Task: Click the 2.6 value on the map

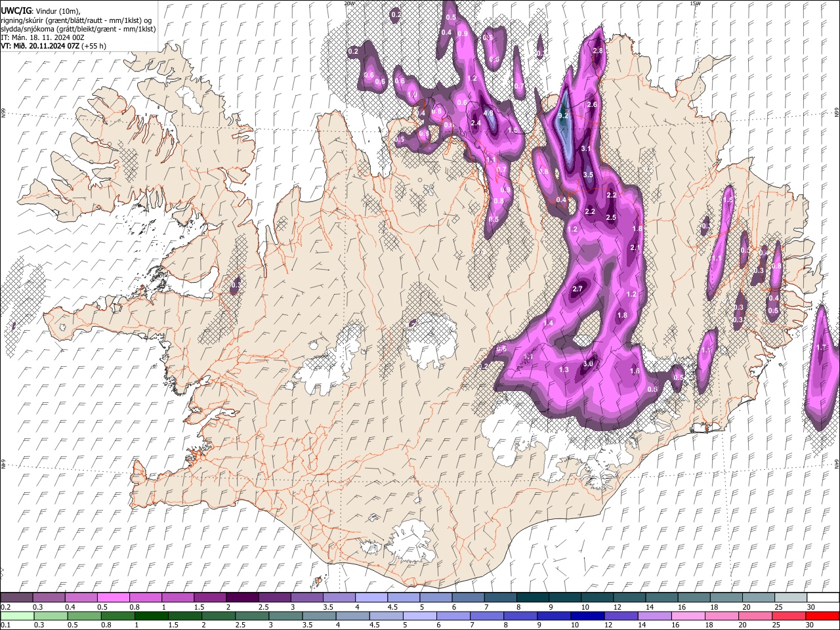Action: click(x=591, y=104)
